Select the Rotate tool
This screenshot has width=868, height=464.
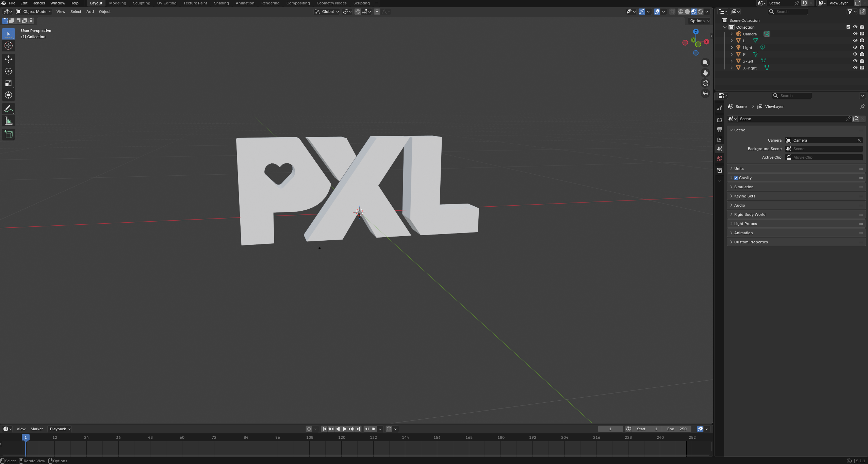tap(9, 71)
